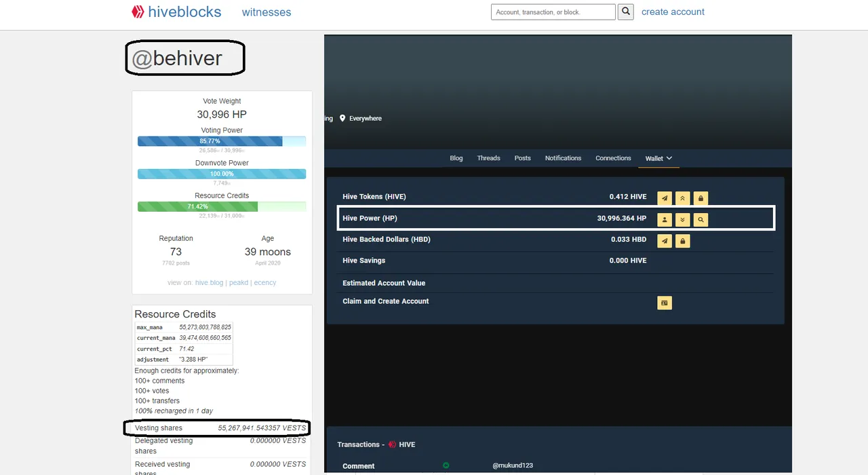Switch to the Threads tab
The height and width of the screenshot is (475, 868).
coord(488,158)
